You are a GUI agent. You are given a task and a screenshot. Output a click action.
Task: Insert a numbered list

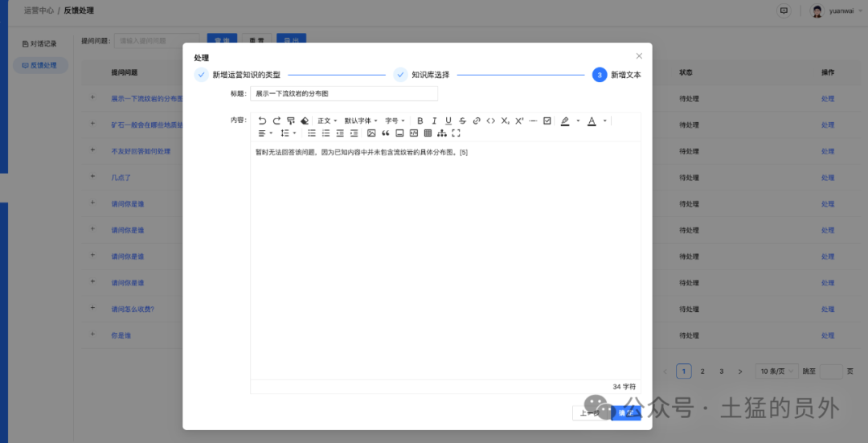326,133
